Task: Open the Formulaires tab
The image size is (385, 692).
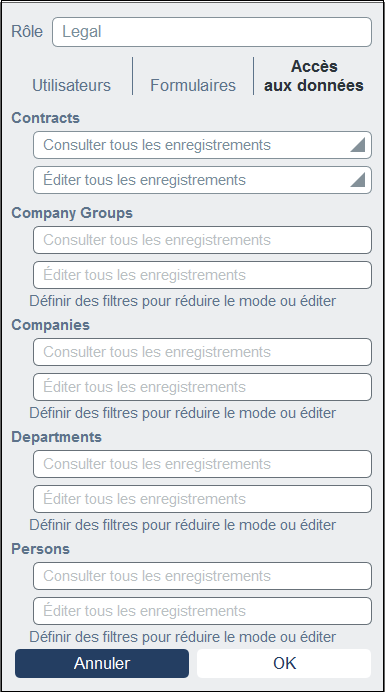Action: [193, 85]
